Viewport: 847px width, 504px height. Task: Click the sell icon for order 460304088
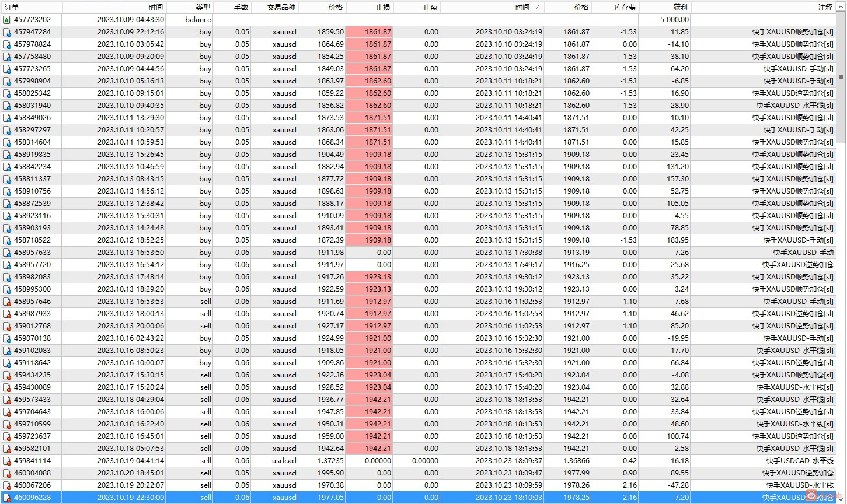(7, 473)
